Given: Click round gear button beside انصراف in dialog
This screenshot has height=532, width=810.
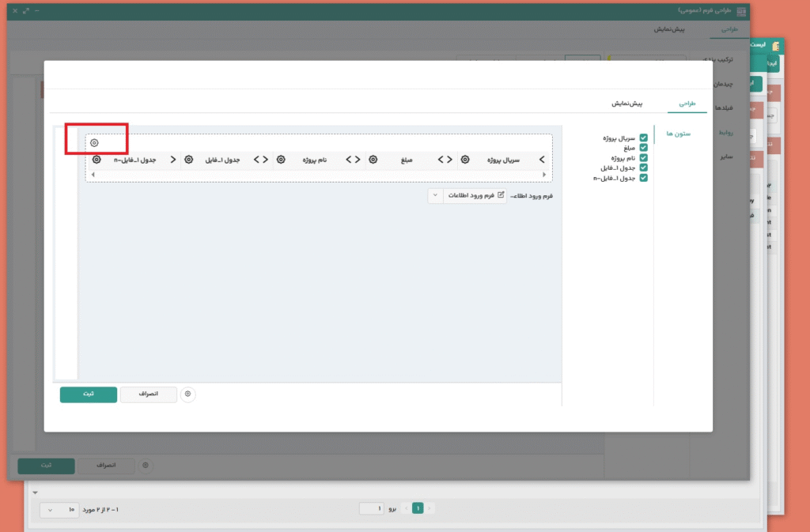Looking at the screenshot, I should tap(187, 394).
